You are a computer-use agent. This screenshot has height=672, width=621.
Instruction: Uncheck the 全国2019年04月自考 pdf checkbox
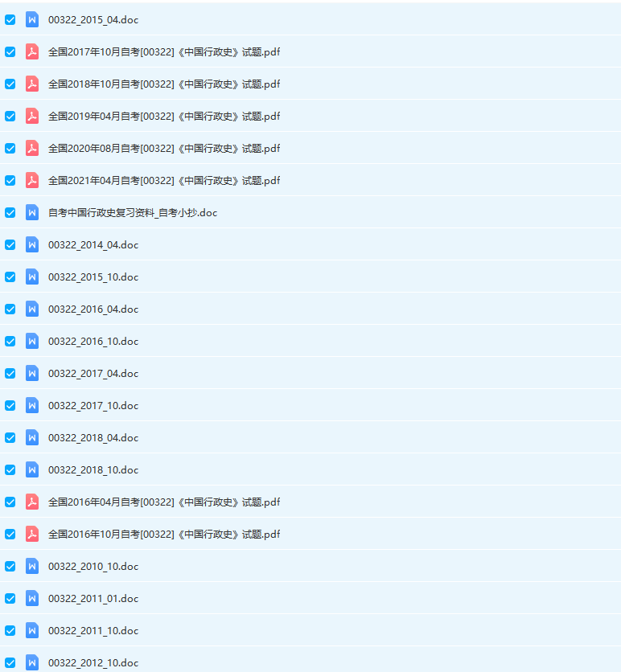point(10,116)
